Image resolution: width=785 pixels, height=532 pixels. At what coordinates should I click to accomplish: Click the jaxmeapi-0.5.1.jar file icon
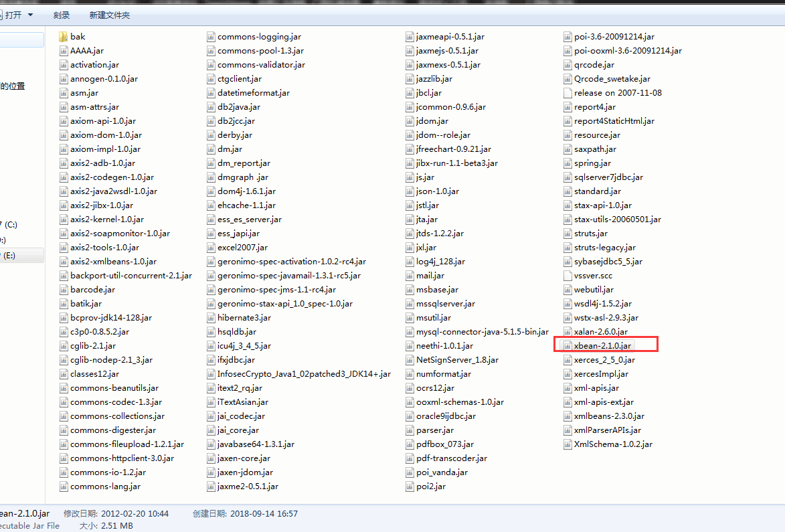(410, 37)
